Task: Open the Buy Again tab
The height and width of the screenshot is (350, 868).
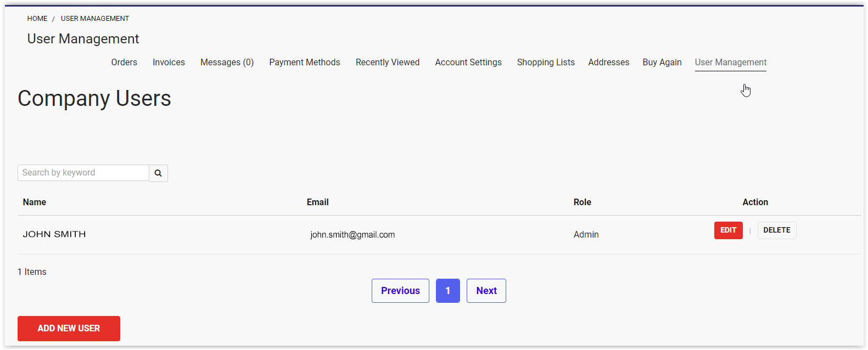Action: click(662, 63)
